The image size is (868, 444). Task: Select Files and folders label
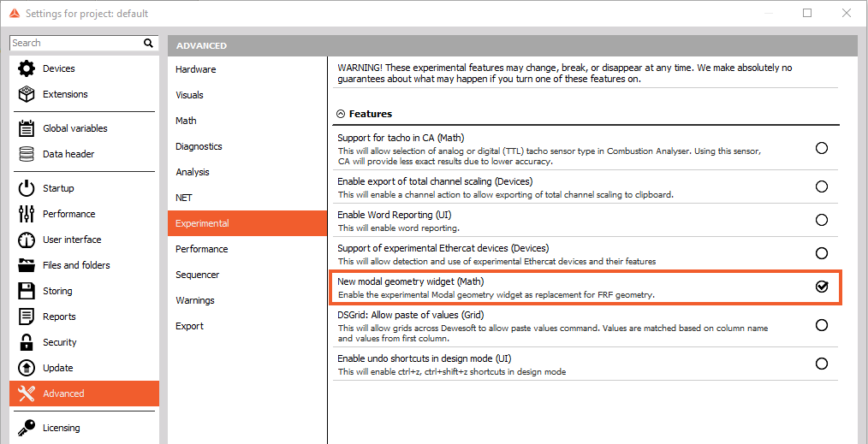click(x=76, y=265)
